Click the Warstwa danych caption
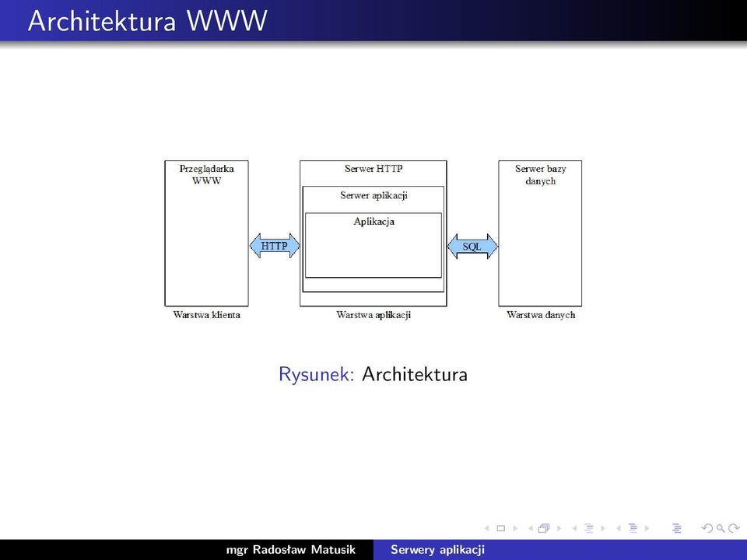747x560 pixels. (x=541, y=315)
